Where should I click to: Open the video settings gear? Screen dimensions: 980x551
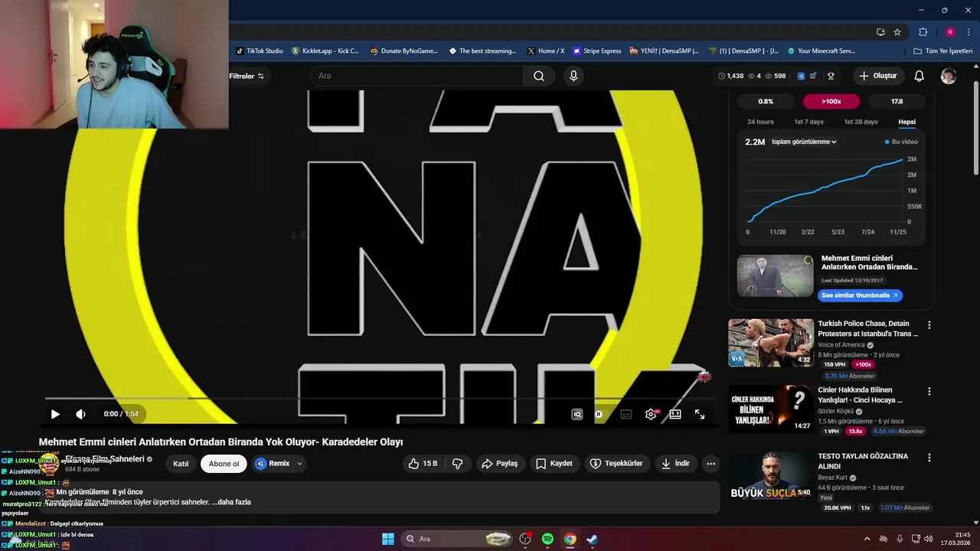[651, 414]
